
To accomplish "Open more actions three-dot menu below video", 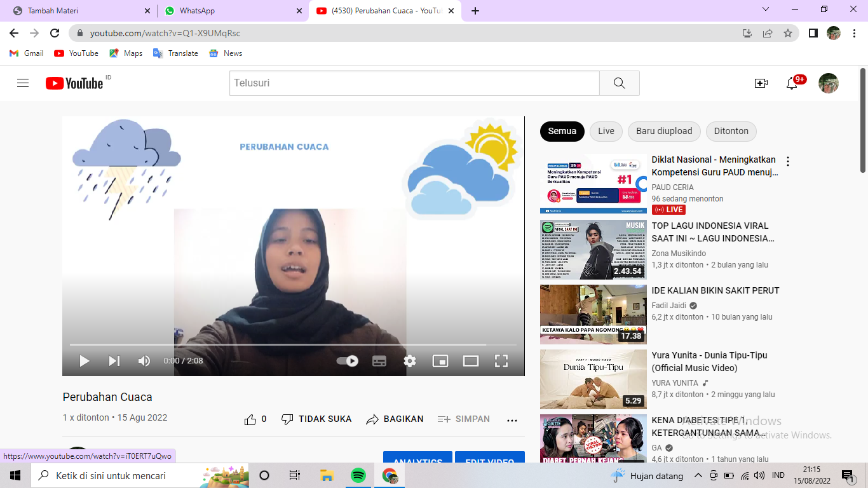I will tap(512, 420).
